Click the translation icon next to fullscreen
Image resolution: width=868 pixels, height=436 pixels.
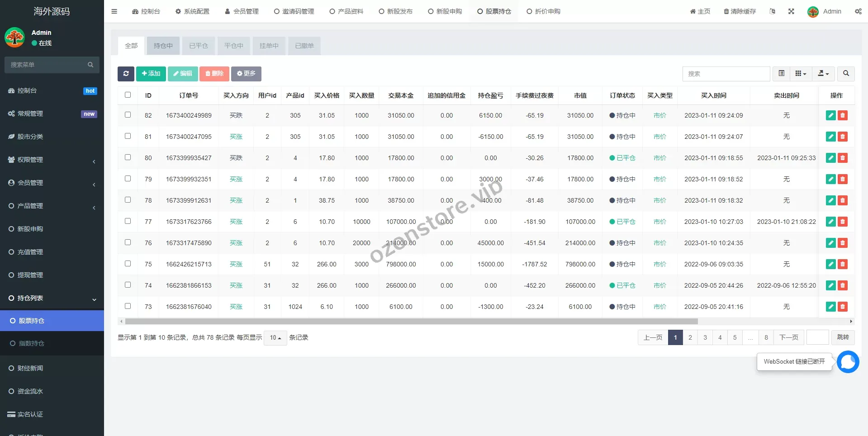(x=772, y=11)
